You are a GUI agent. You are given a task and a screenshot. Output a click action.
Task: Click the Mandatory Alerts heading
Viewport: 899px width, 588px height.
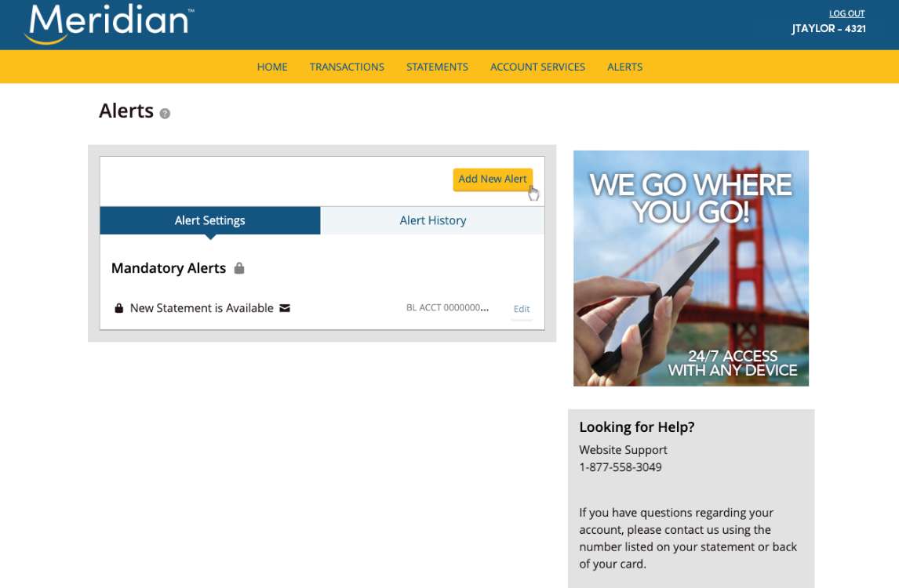[x=169, y=268]
